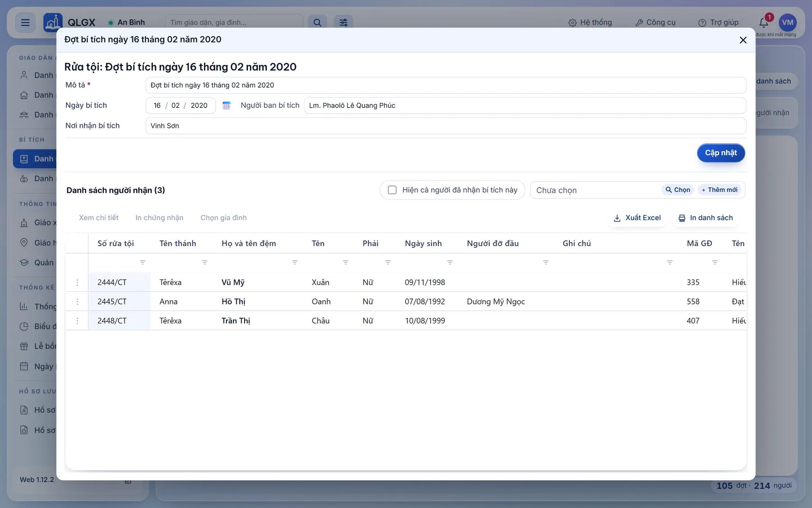The height and width of the screenshot is (508, 812).
Task: Click the Nơi nhận bí tích field
Action: (446, 126)
